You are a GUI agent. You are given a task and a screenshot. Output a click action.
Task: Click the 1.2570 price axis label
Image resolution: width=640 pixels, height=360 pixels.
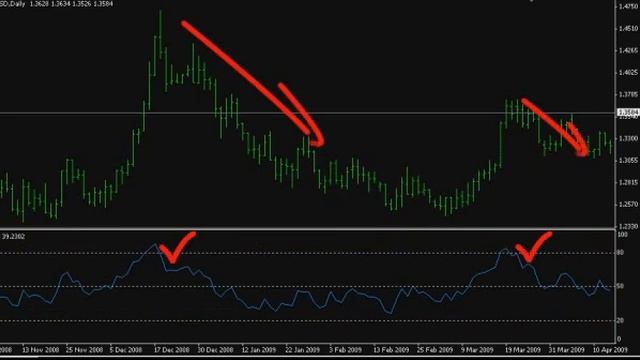tap(628, 204)
